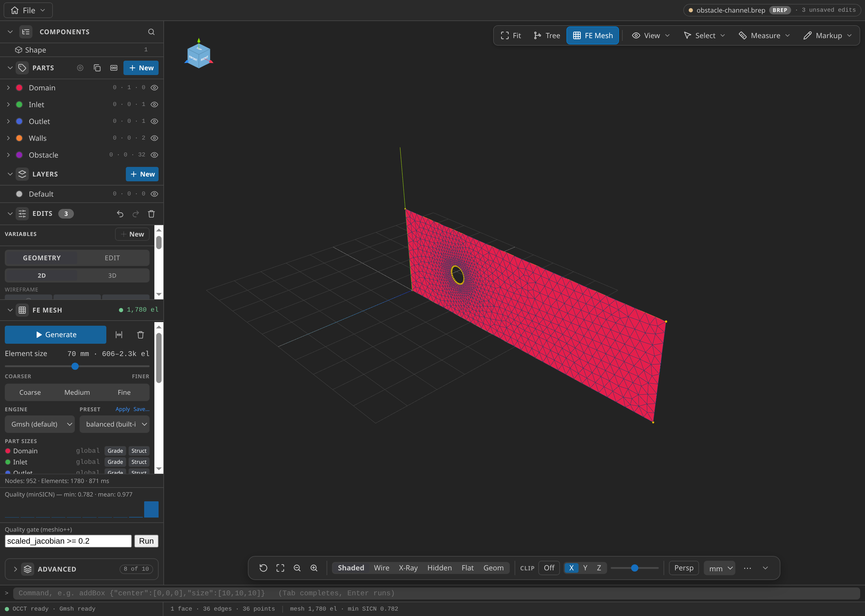Toggle visibility of the Walls part
Image resolution: width=865 pixels, height=616 pixels.
[x=154, y=138]
